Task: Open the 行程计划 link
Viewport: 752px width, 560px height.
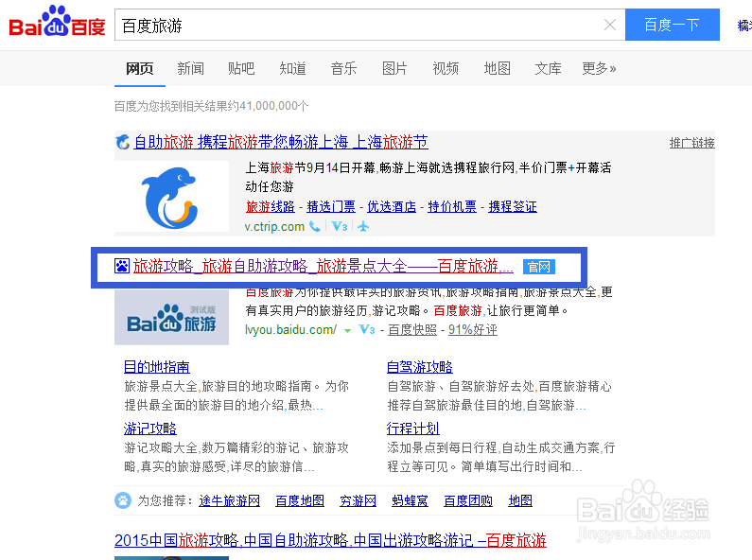Action: 413,429
